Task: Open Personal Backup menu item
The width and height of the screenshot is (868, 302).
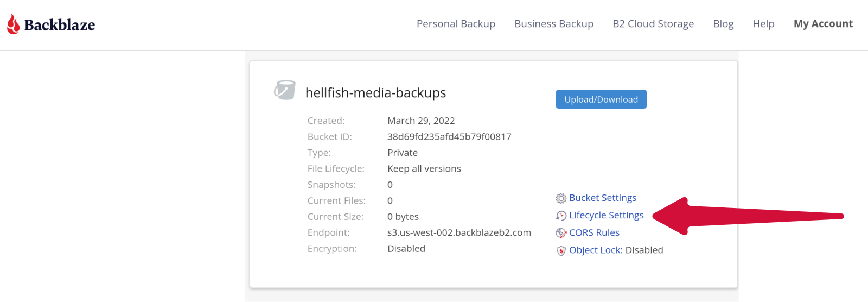Action: click(x=456, y=24)
